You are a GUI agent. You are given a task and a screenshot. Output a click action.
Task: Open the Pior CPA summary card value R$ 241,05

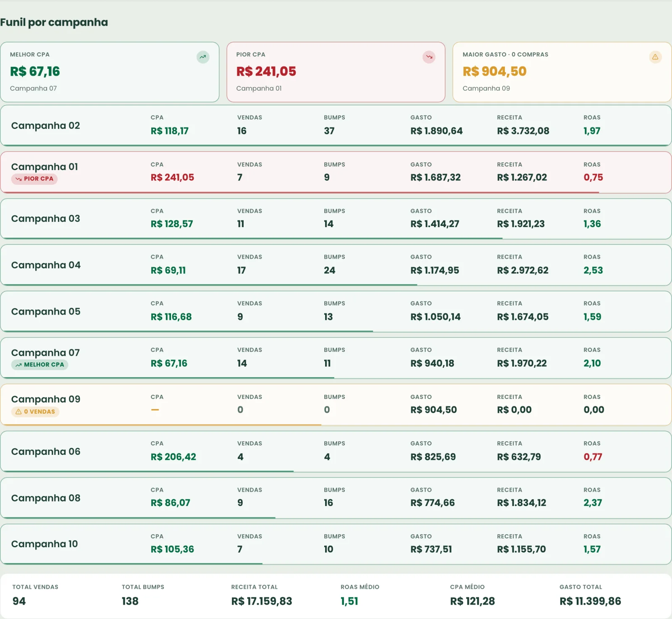pos(266,71)
